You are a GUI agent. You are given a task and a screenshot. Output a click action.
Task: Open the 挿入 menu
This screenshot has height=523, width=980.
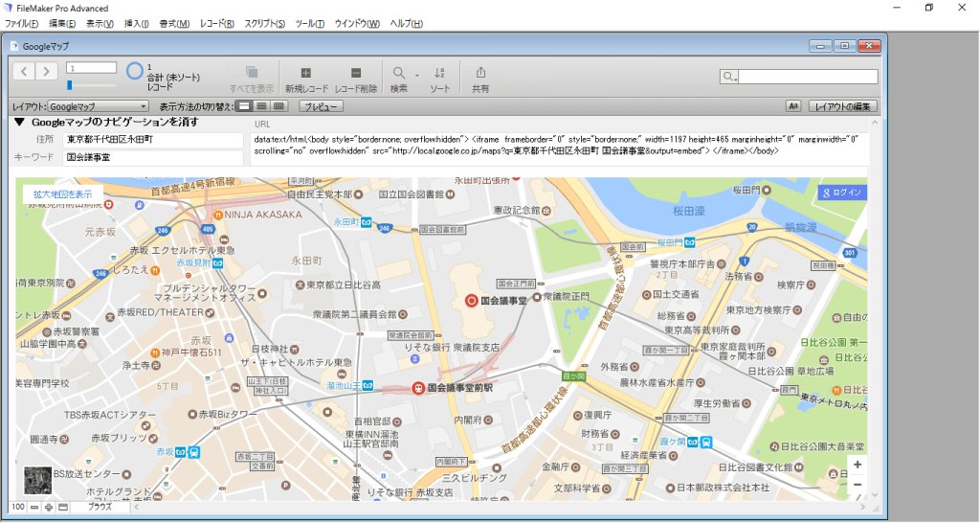136,24
